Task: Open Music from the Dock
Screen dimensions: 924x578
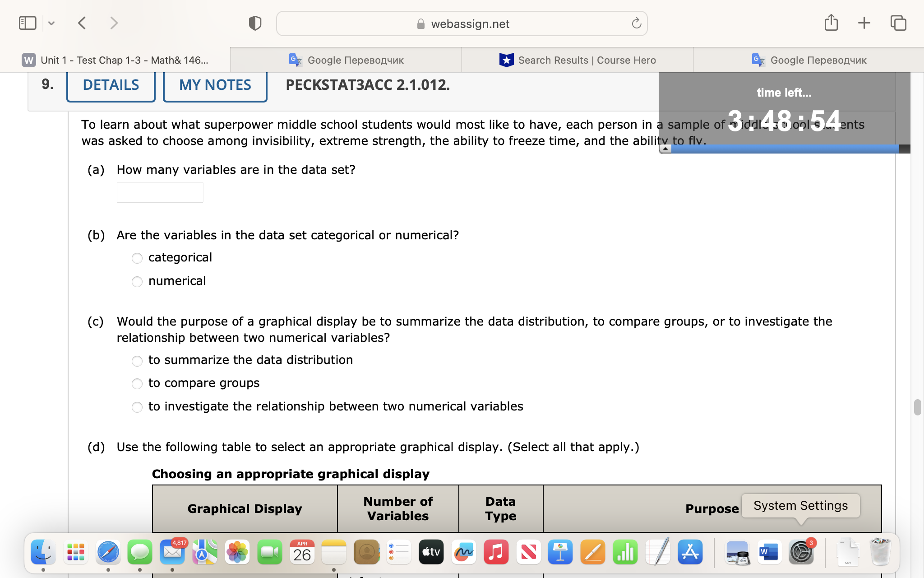Action: point(496,552)
